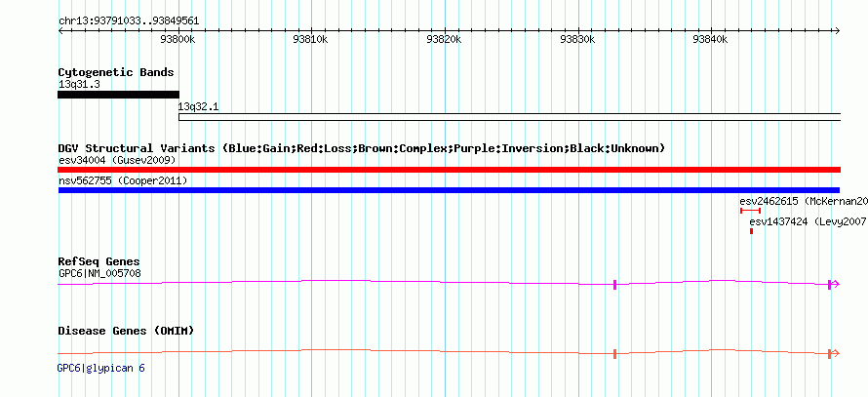Click the esv2462615 (McKernan) variant label
This screenshot has height=397, width=868.
tap(803, 201)
